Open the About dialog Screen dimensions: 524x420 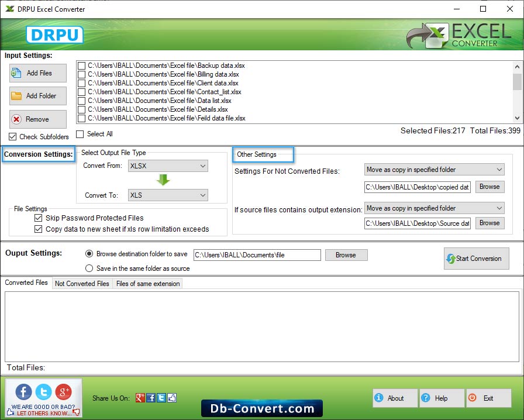395,398
